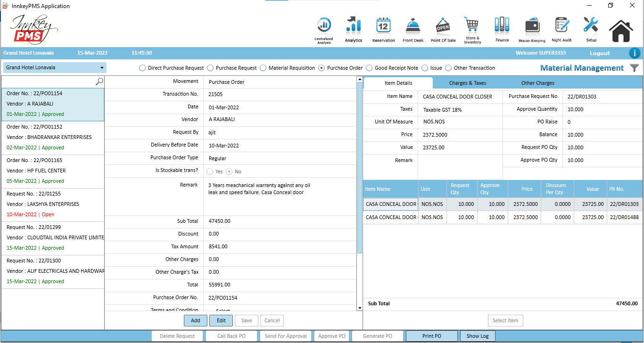
Task: Switch to the Other Charges tab
Action: [537, 83]
